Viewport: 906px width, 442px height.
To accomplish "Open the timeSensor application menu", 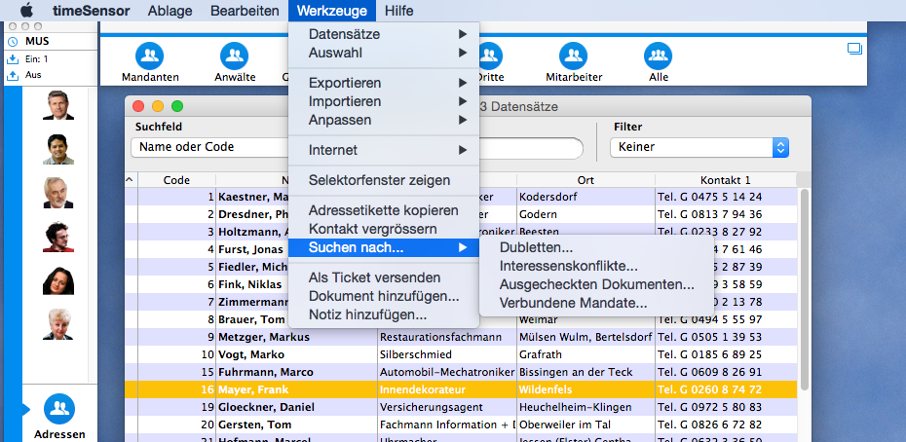I will click(x=91, y=10).
